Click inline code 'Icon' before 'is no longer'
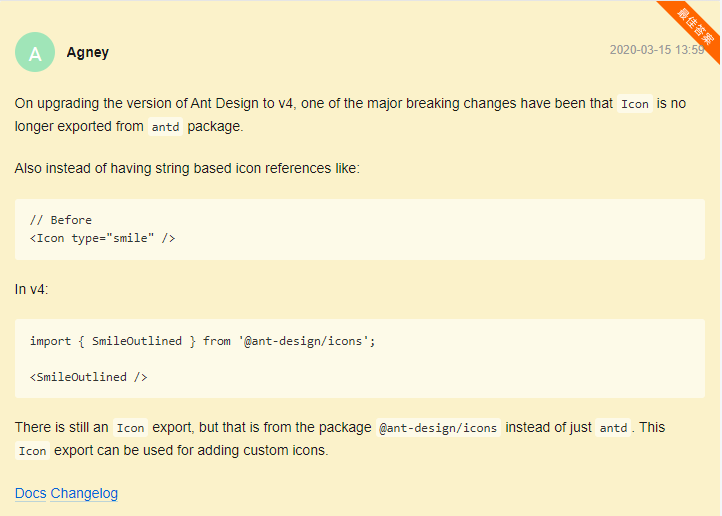Image resolution: width=722 pixels, height=516 pixels. (635, 104)
